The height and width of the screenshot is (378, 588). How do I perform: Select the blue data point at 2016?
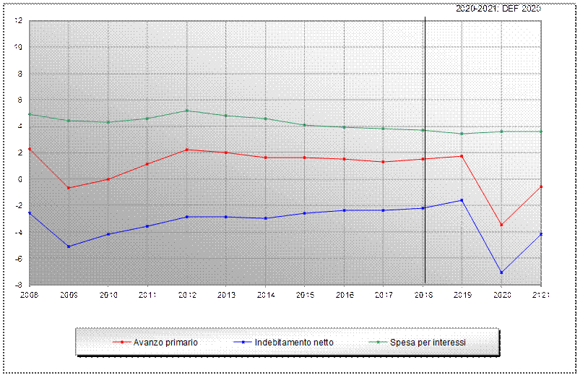(344, 210)
